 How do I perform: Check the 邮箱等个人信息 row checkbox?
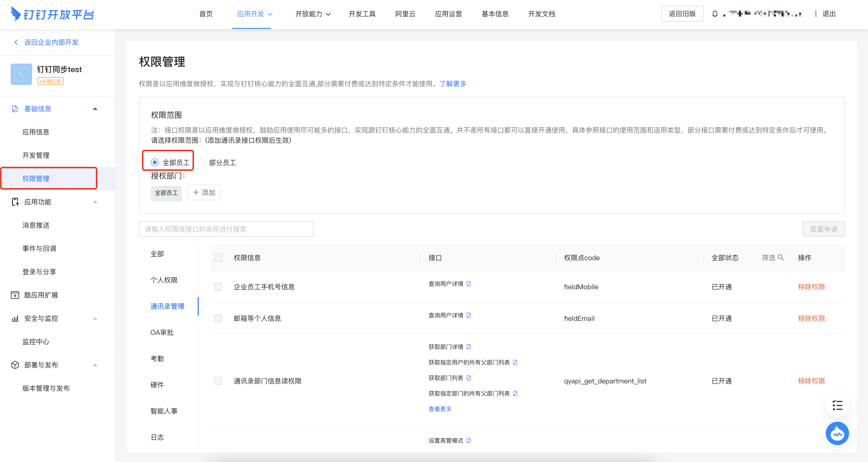(x=218, y=318)
